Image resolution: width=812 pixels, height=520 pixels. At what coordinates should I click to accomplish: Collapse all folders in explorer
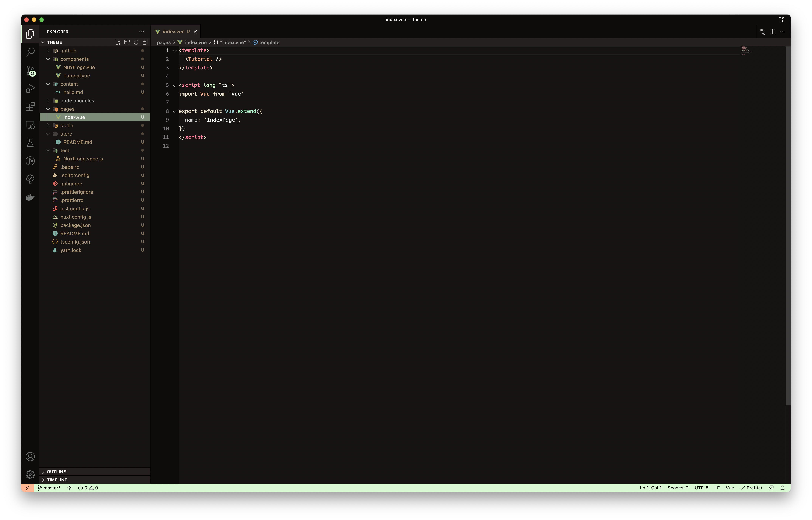[x=145, y=42]
